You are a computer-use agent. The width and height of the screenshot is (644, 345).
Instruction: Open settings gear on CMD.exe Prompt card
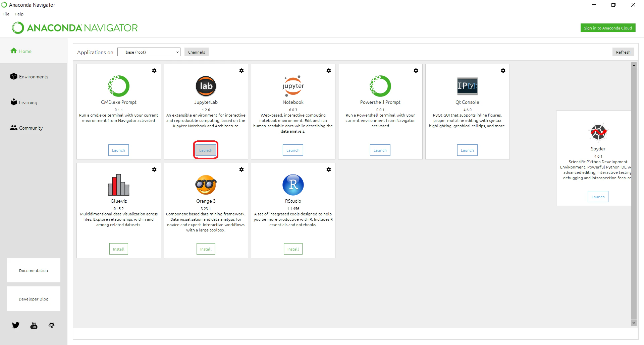click(154, 71)
